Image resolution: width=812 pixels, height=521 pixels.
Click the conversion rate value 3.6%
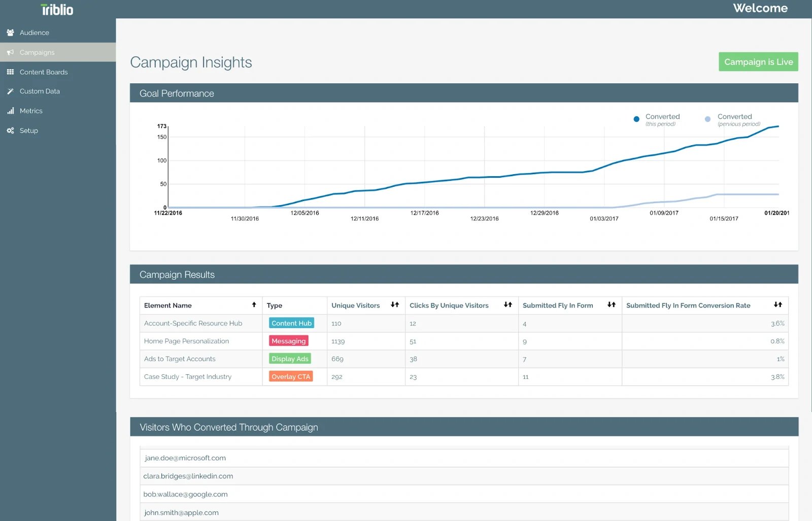tap(777, 323)
